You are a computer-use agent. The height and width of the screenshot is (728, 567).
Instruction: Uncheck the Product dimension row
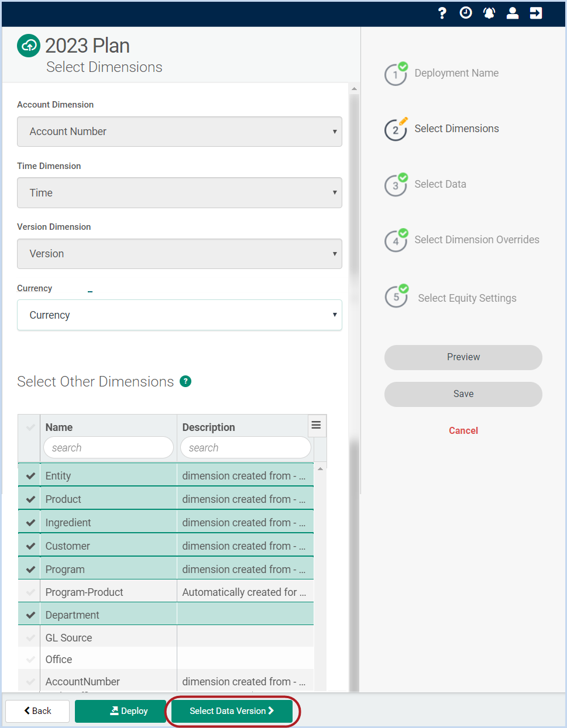coord(31,499)
